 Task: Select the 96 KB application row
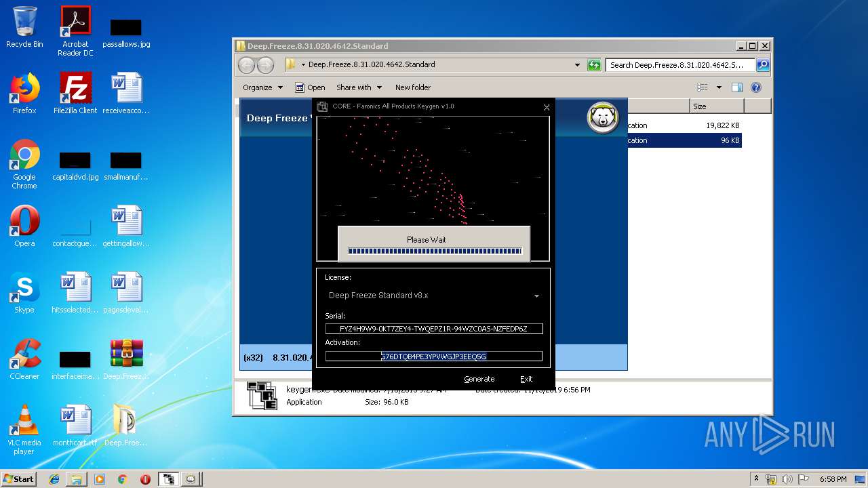pos(684,140)
